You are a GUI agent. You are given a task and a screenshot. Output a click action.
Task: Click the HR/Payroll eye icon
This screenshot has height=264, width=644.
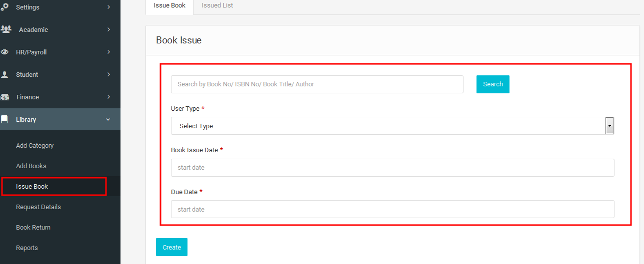tap(5, 52)
